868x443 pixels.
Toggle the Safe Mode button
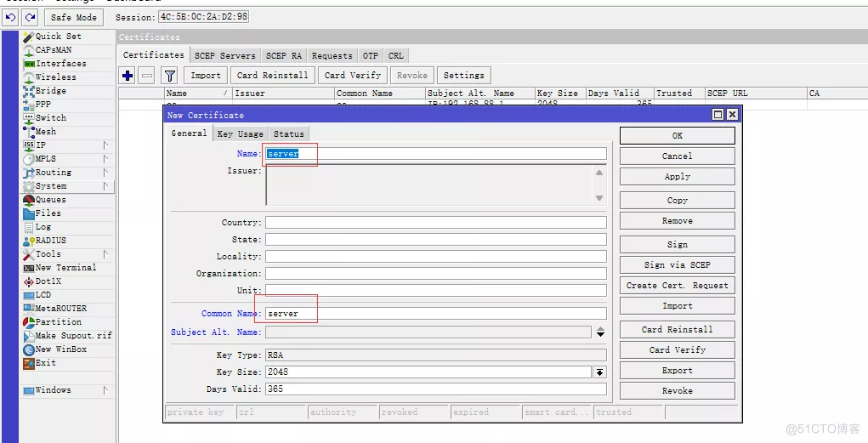[73, 17]
